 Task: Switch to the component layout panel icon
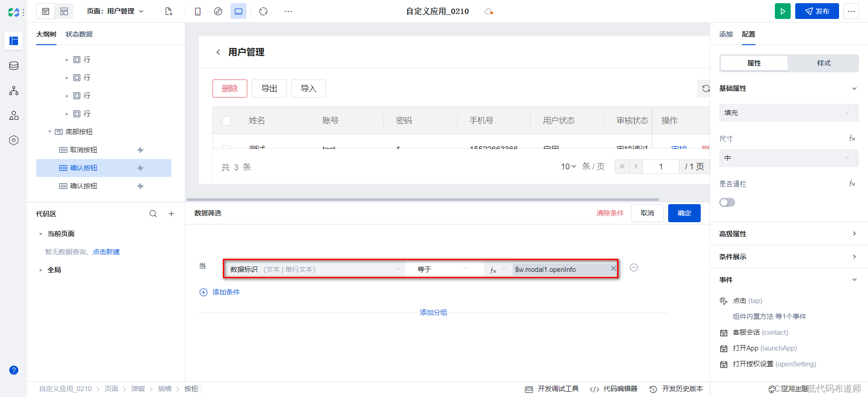click(64, 11)
